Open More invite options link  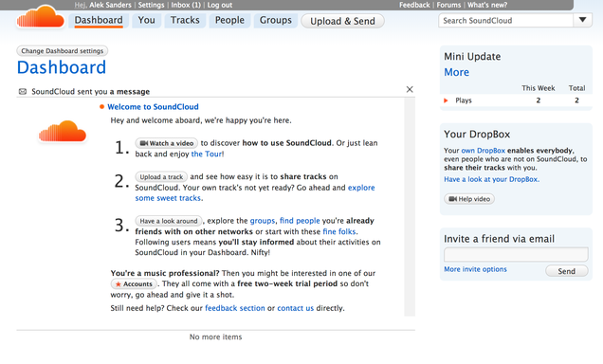[x=475, y=269]
